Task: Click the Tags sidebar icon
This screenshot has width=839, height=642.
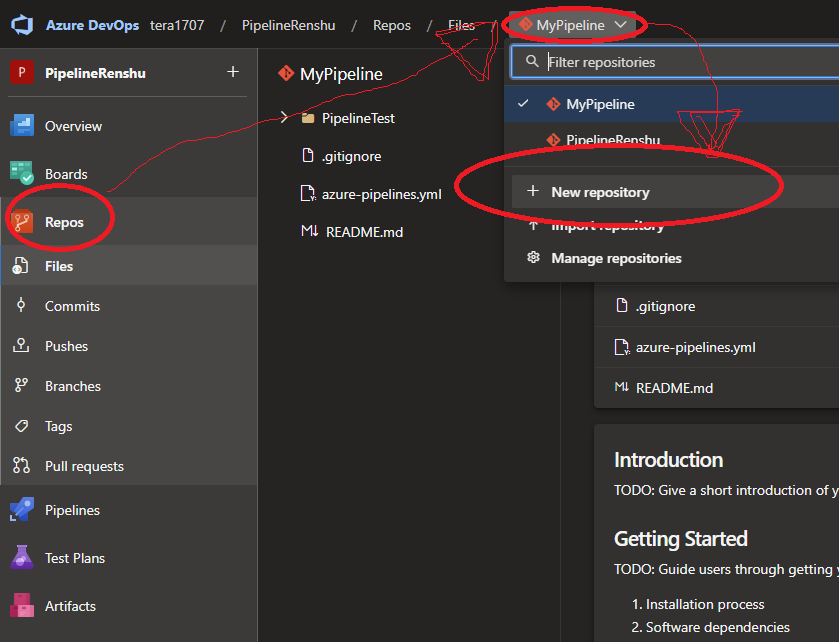Action: pyautogui.click(x=21, y=426)
